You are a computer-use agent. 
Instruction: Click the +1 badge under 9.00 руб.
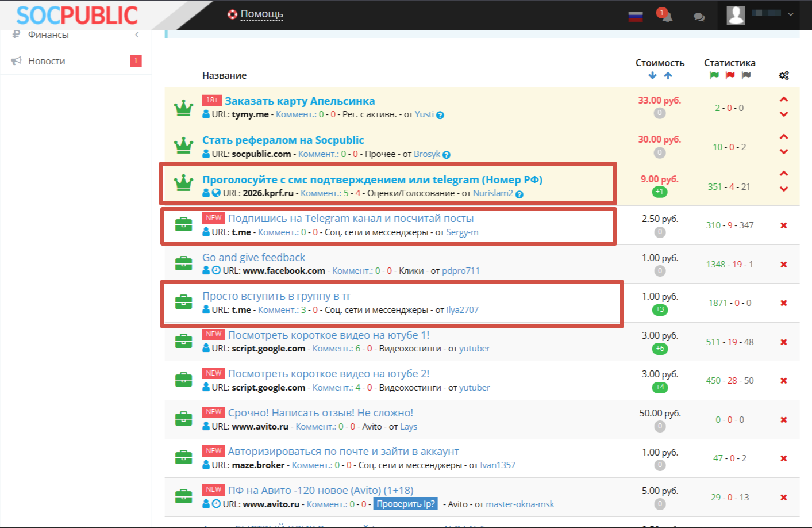point(660,192)
